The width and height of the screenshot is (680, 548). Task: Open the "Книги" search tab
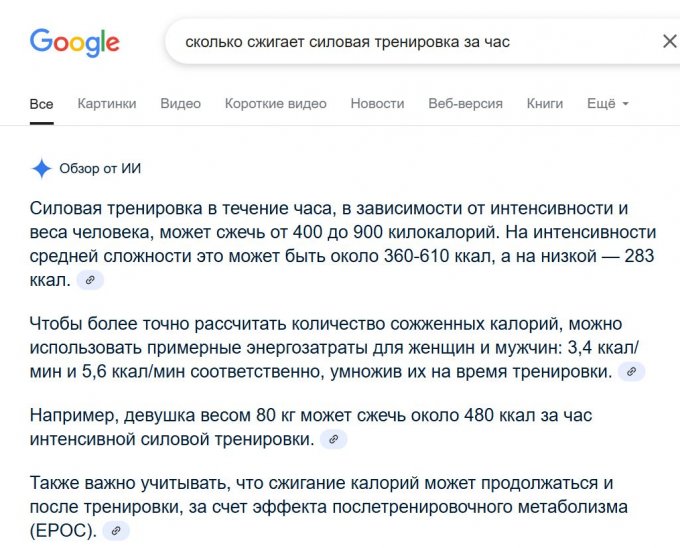click(545, 104)
